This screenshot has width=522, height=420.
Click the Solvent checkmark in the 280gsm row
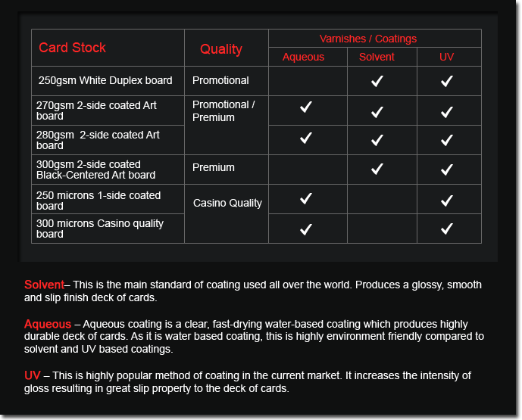(x=377, y=140)
